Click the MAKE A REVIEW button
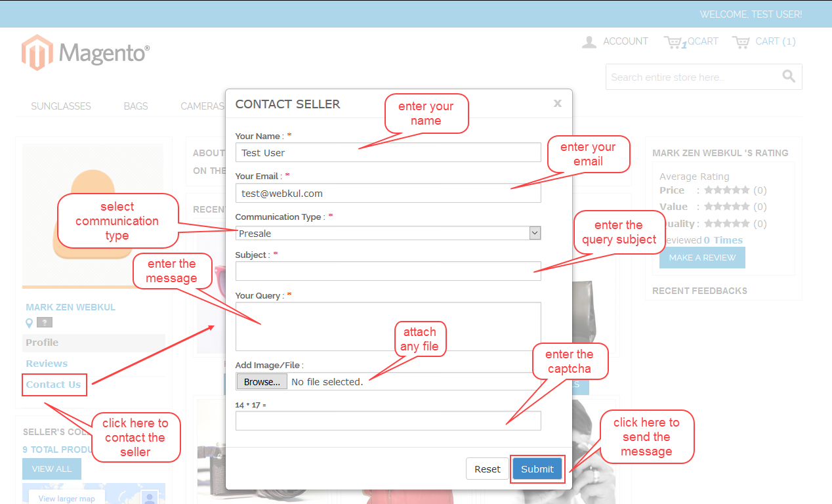The image size is (832, 504). (702, 257)
